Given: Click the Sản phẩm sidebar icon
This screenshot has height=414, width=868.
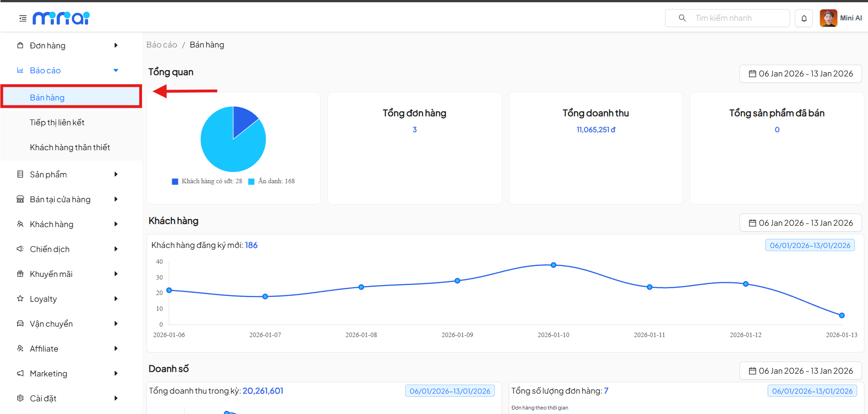Looking at the screenshot, I should 20,174.
